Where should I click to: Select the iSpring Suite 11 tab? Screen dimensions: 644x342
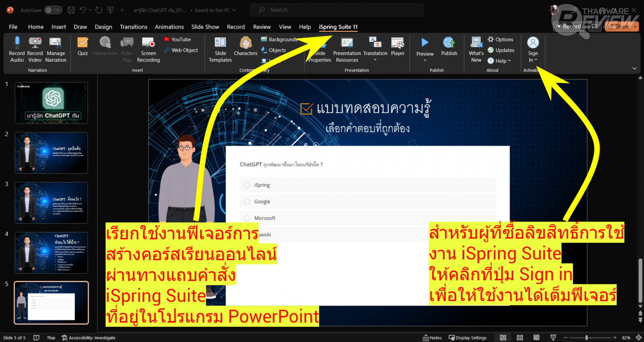338,27
